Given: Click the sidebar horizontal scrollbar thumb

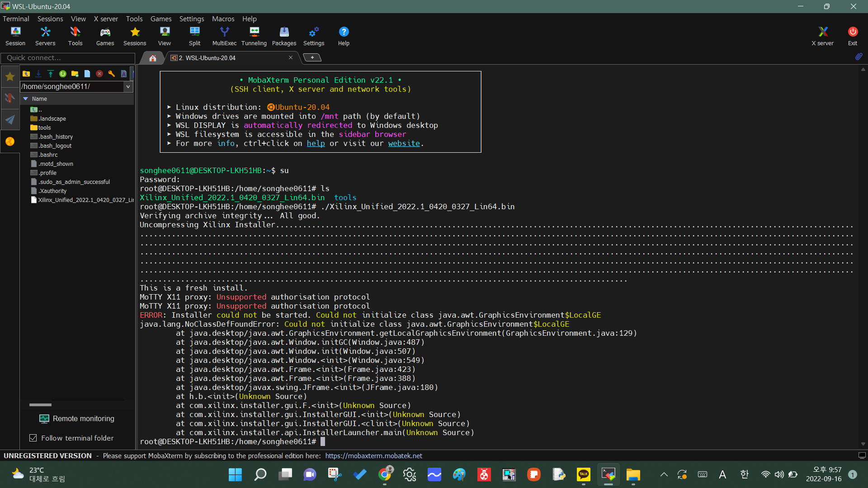Looking at the screenshot, I should click(41, 405).
